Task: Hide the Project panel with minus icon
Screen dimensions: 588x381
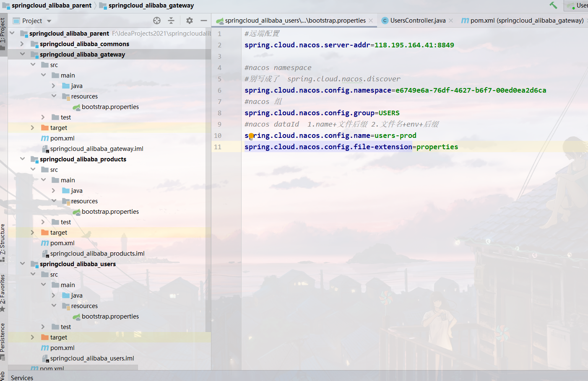Action: point(204,21)
